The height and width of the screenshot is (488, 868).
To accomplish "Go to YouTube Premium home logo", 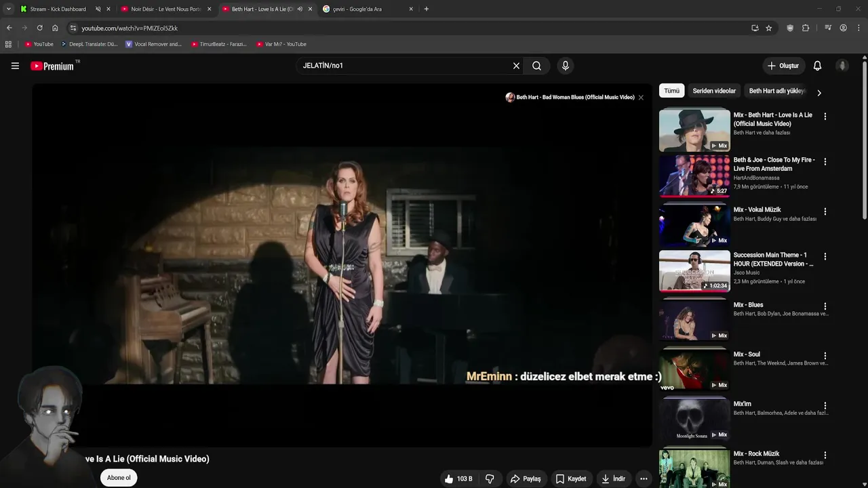I will (52, 66).
